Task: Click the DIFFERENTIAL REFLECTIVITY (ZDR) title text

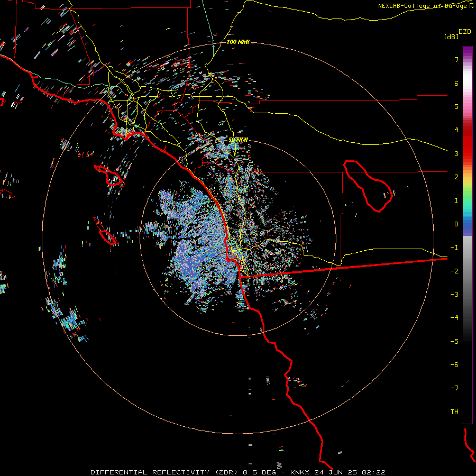Action: 164,472
